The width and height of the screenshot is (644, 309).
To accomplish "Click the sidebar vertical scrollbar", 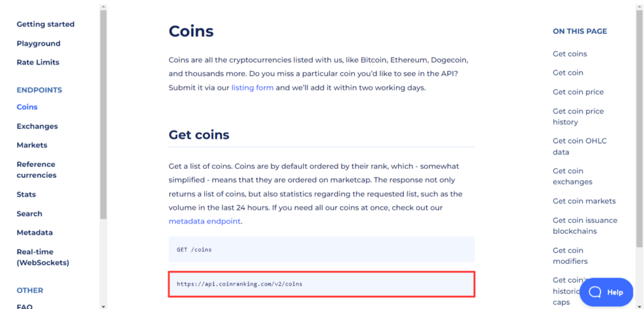I will pos(103,113).
